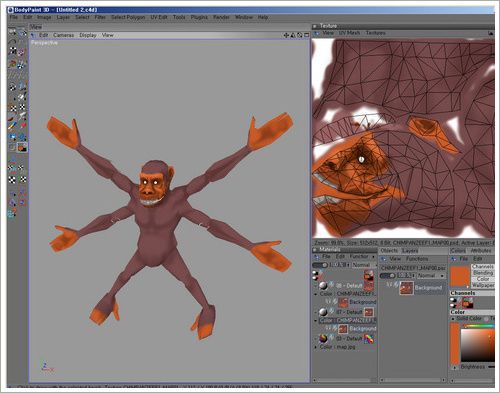Click the blue gear icon in left toolbar

click(22, 136)
